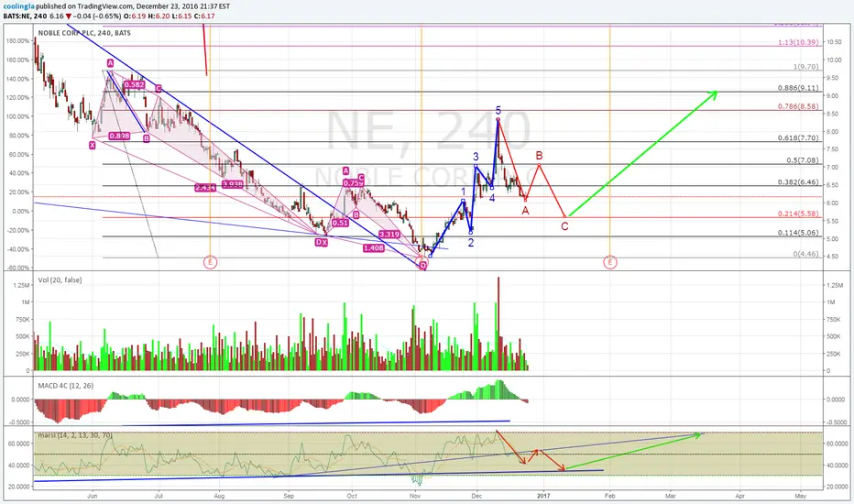Click the 0.582 harmonic ratio tag

click(134, 84)
